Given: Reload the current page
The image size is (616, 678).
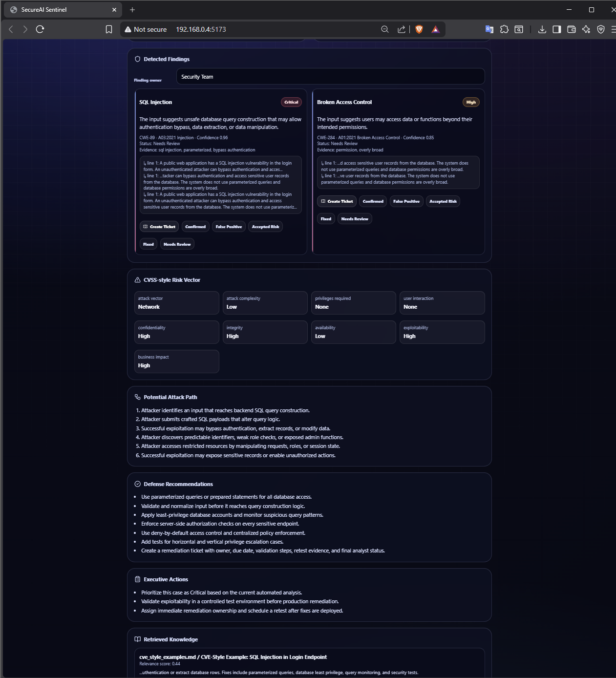Looking at the screenshot, I should click(40, 29).
